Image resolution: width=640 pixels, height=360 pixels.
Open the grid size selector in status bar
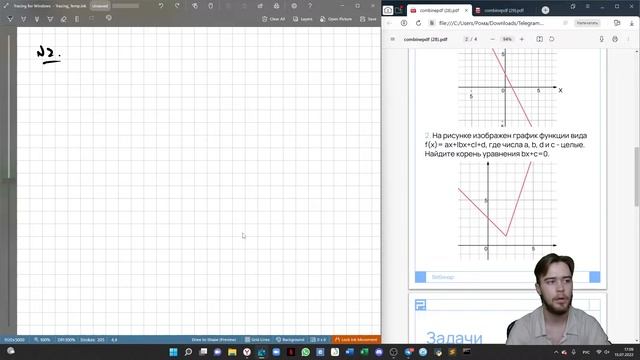tap(318, 340)
